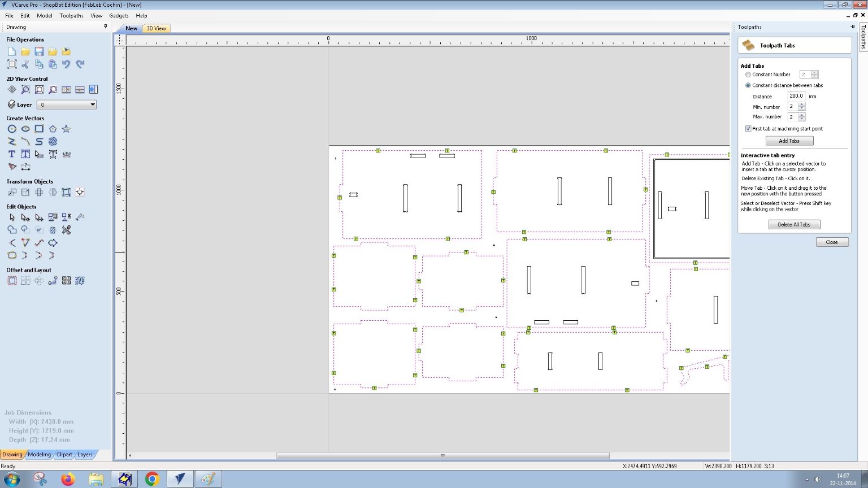Open the Toolpaths menu
This screenshot has height=488, width=868.
tap(72, 16)
